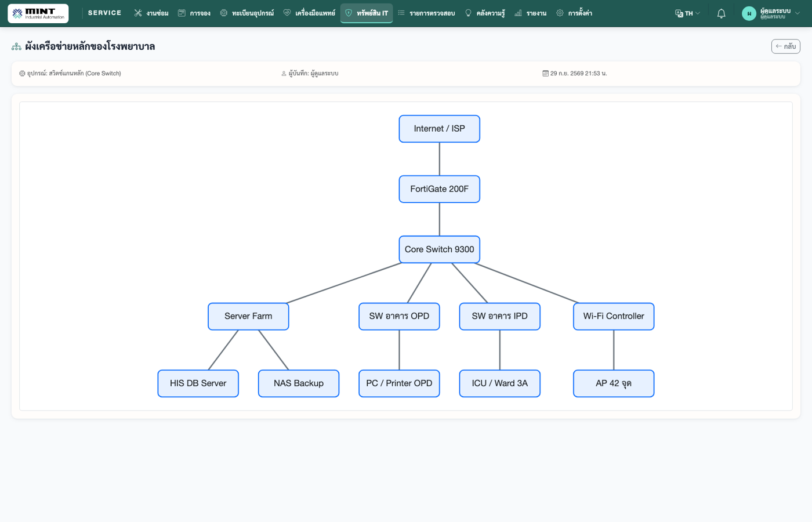Open the notifications bell
This screenshot has height=522, width=812.
click(x=721, y=13)
